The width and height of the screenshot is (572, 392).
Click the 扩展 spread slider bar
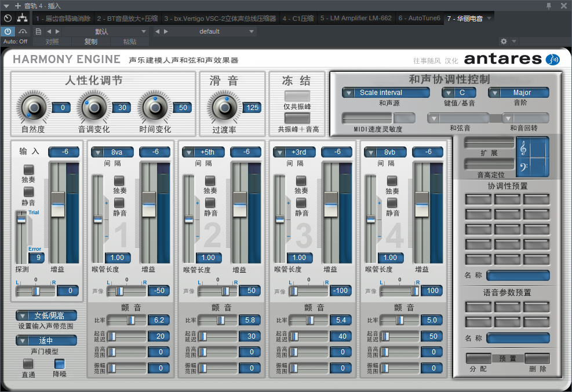pyautogui.click(x=489, y=142)
